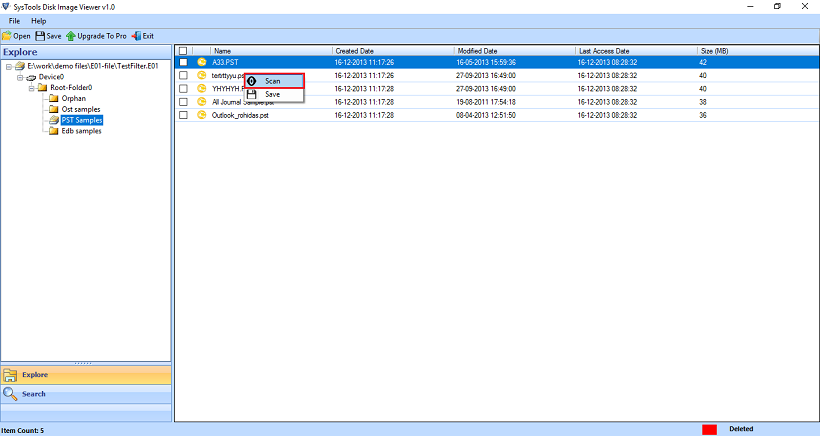
Task: Click the Open toolbar button label
Action: pyautogui.click(x=22, y=36)
